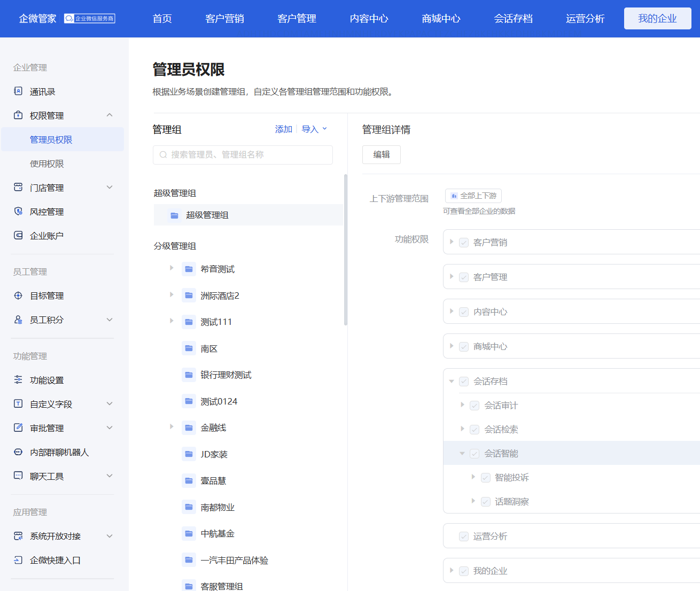The image size is (700, 591).
Task: Expand the 希音测试 group tree node
Action: pyautogui.click(x=172, y=268)
